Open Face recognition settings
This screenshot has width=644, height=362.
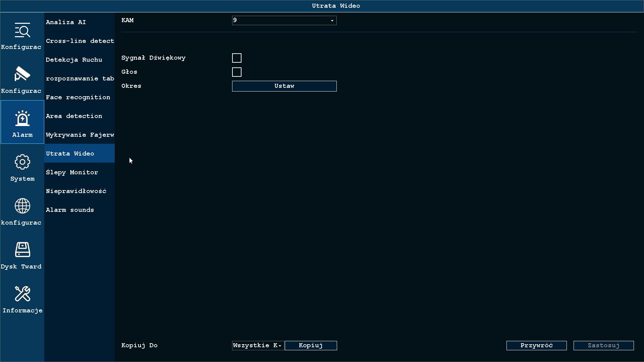[x=79, y=97]
